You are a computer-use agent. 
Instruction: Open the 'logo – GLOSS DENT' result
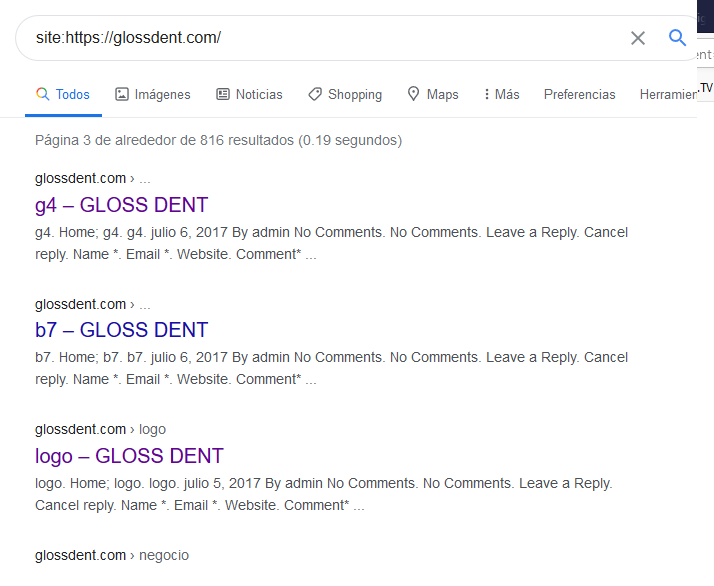[129, 456]
